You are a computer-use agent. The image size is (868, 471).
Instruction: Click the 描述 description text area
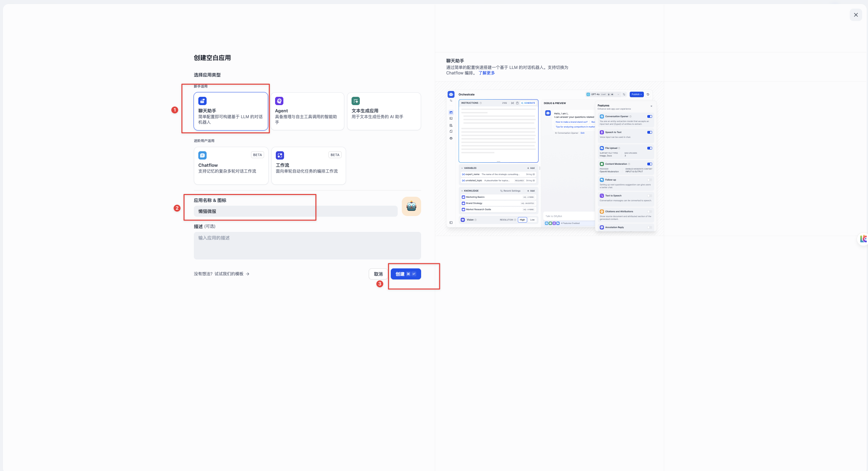tap(307, 245)
